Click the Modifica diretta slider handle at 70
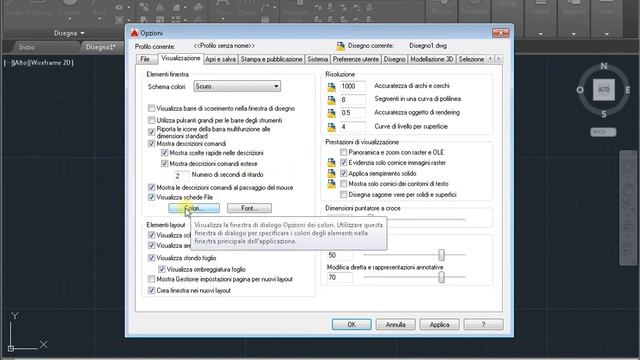The image size is (640, 360). (441, 278)
